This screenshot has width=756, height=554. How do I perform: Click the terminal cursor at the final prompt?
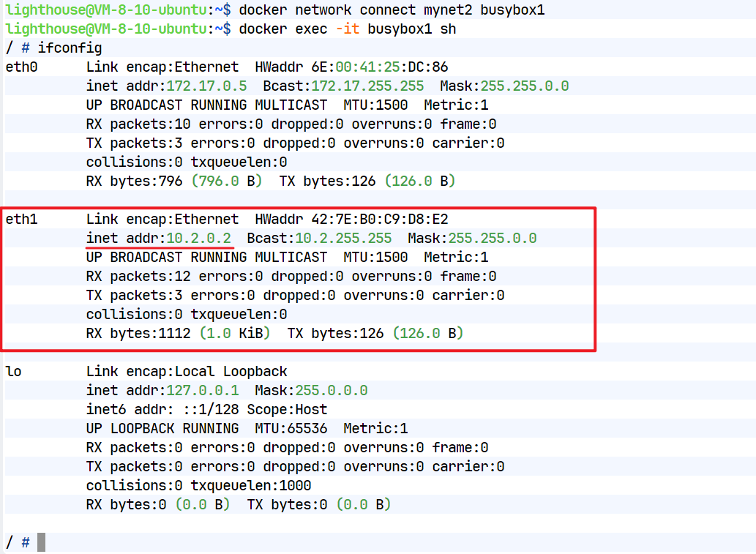[42, 542]
